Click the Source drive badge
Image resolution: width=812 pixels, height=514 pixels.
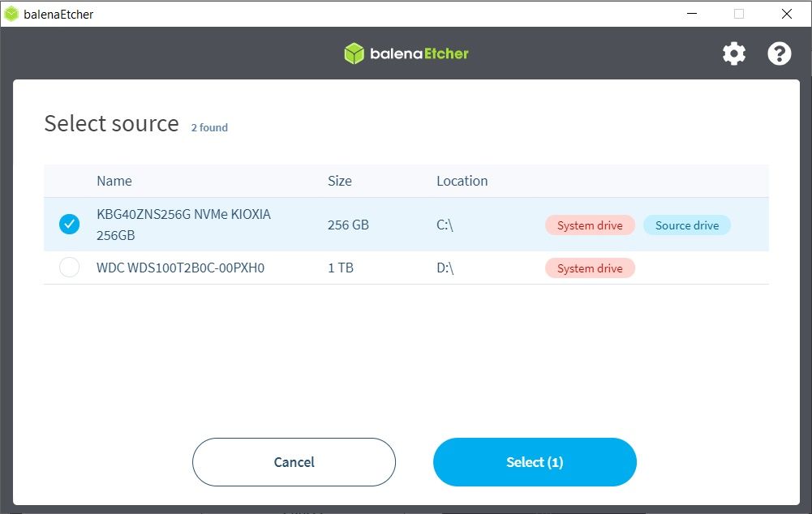686,225
